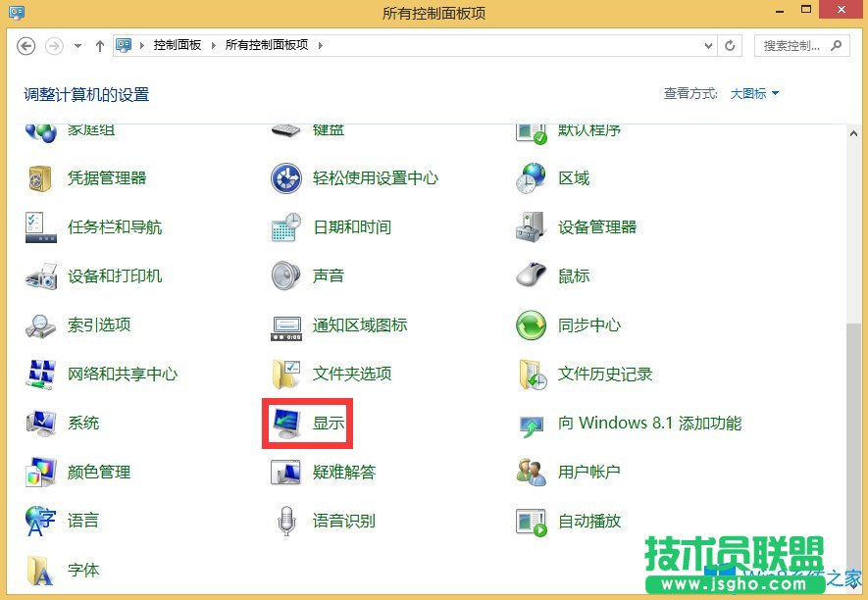Click the 搜索控制面板 search box
The height and width of the screenshot is (600, 868).
tap(794, 45)
